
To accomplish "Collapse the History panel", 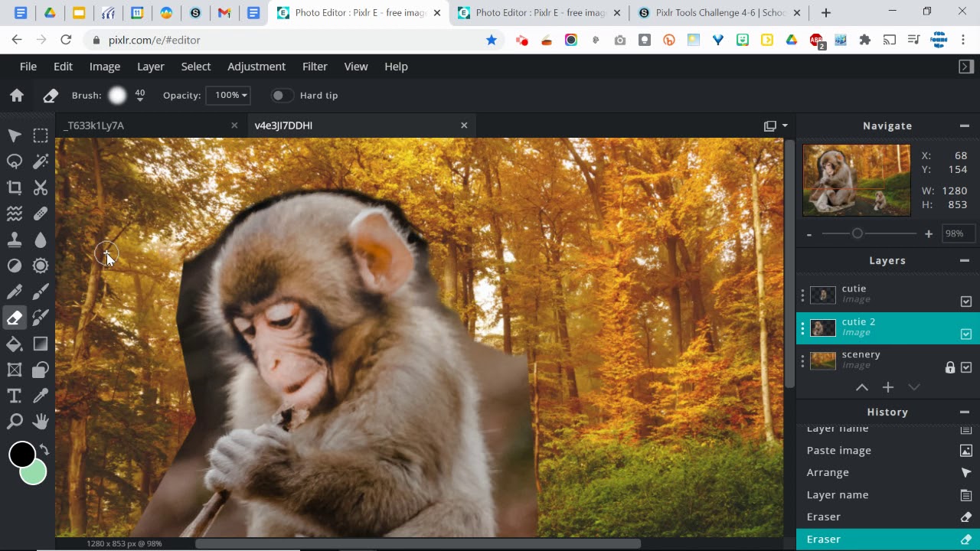I will 965,412.
